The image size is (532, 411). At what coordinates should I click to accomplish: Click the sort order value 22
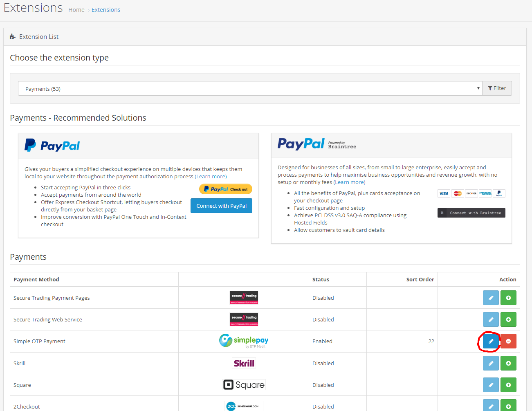[431, 341]
